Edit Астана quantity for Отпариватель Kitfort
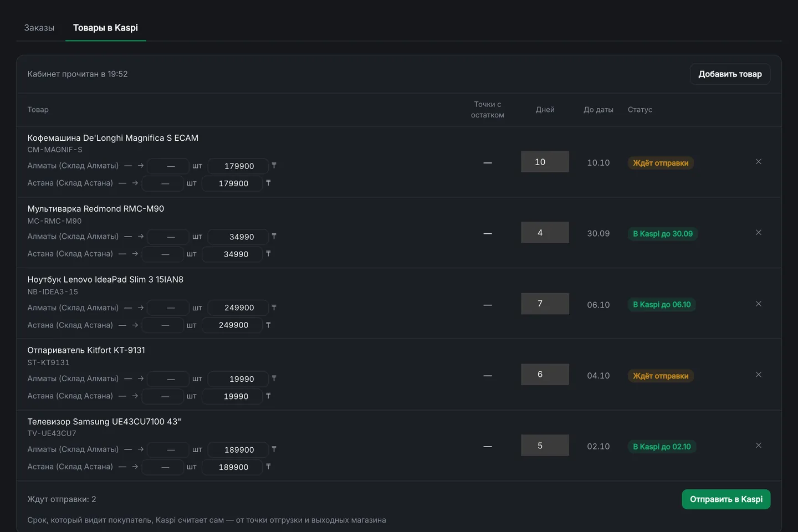This screenshot has width=798, height=532. tap(163, 396)
